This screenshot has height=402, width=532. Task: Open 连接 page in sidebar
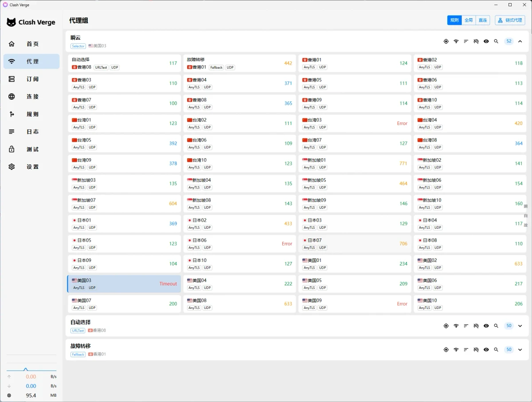pos(31,97)
